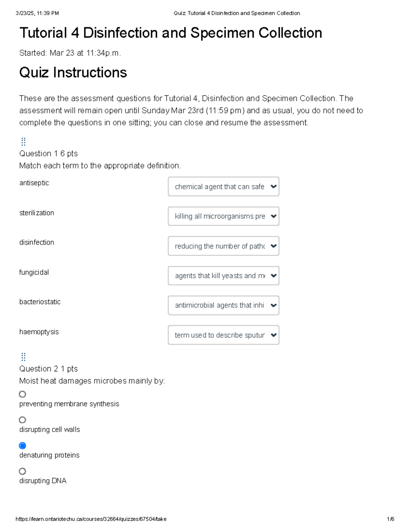Click the 'denaturing proteins' selected answer

pyautogui.click(x=49, y=455)
